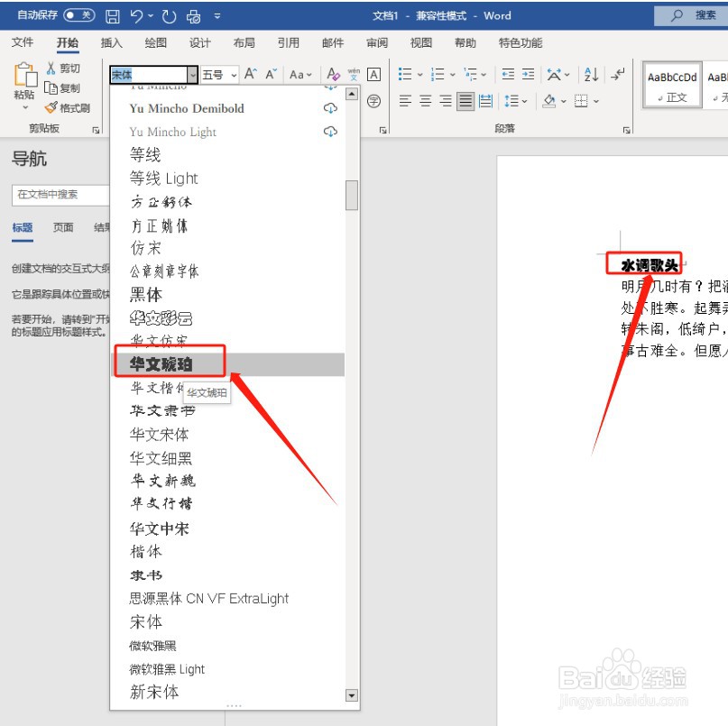
Task: Click the print preview icon in quick access
Action: click(x=194, y=17)
